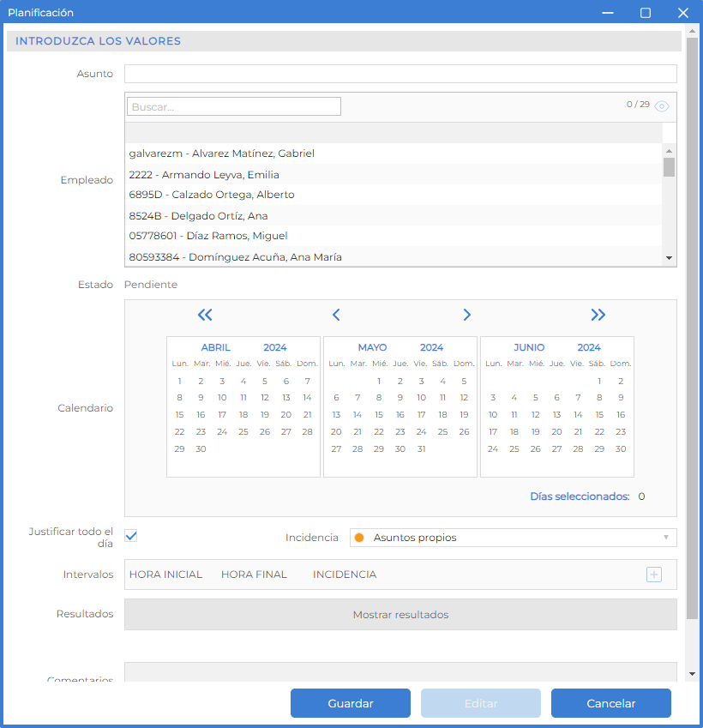Click the employee list scrollbar thumb
703x728 pixels.
(x=669, y=167)
